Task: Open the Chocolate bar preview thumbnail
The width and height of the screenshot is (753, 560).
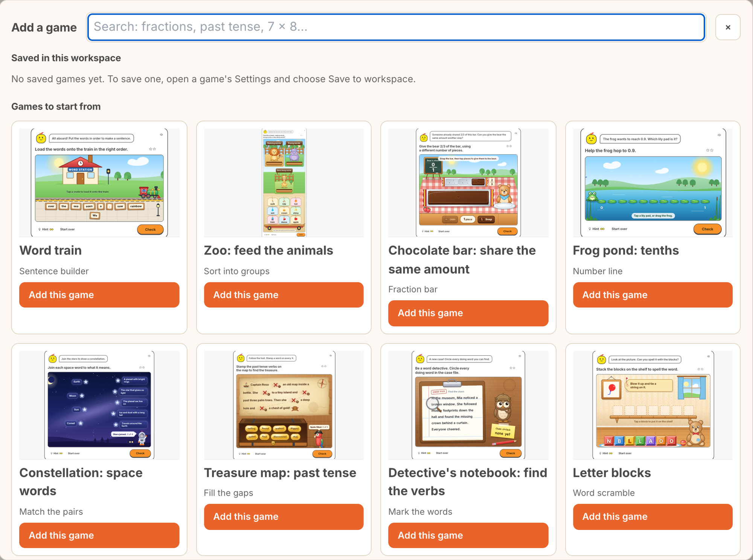Action: click(x=468, y=183)
